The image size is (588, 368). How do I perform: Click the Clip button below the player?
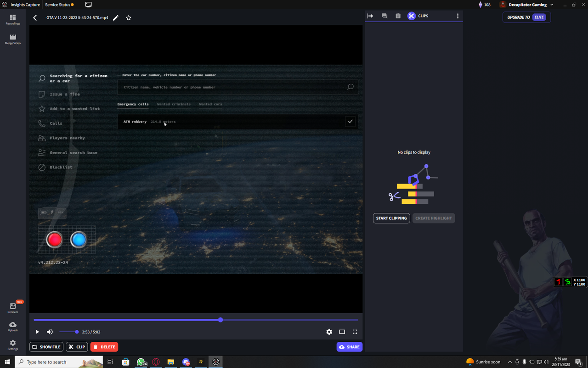pyautogui.click(x=77, y=347)
